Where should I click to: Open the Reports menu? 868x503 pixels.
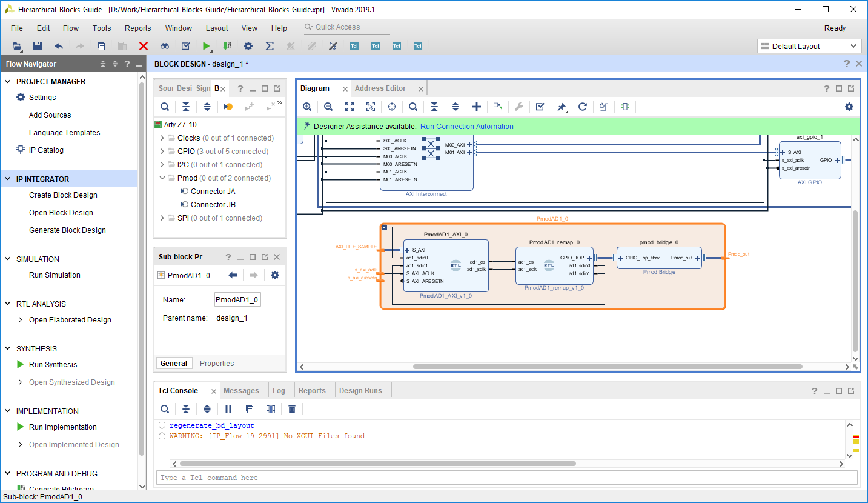tap(138, 28)
